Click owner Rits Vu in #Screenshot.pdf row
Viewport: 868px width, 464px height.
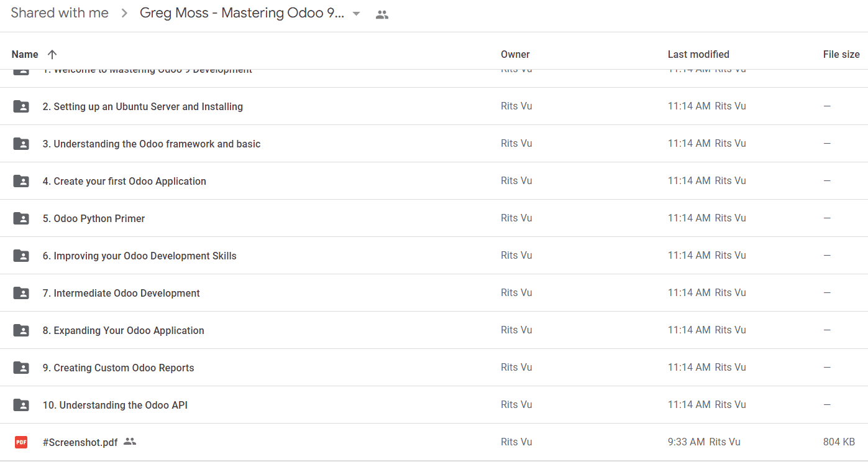(516, 442)
